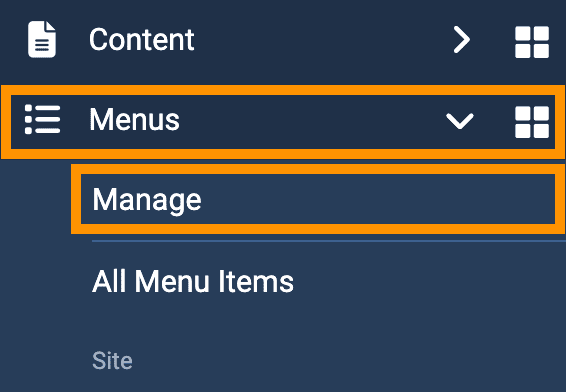566x392 pixels.
Task: Click the bulleted-list icon beside Menus
Action: pyautogui.click(x=42, y=119)
